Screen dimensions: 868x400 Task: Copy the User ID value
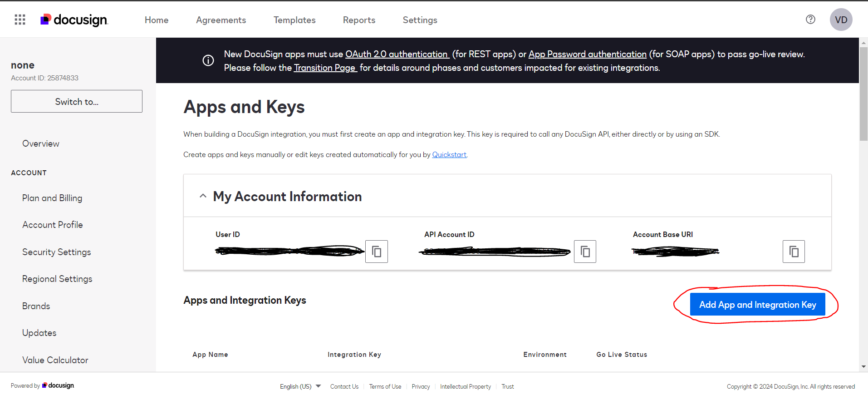click(377, 252)
